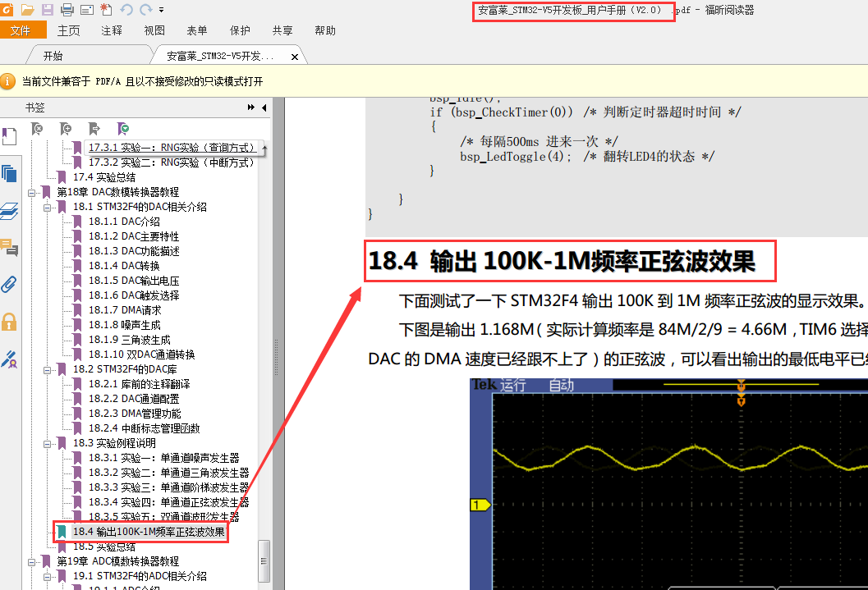The height and width of the screenshot is (590, 868).
Task: Go to bookmark 18.1.3 DAC功能描述
Action: 134,251
